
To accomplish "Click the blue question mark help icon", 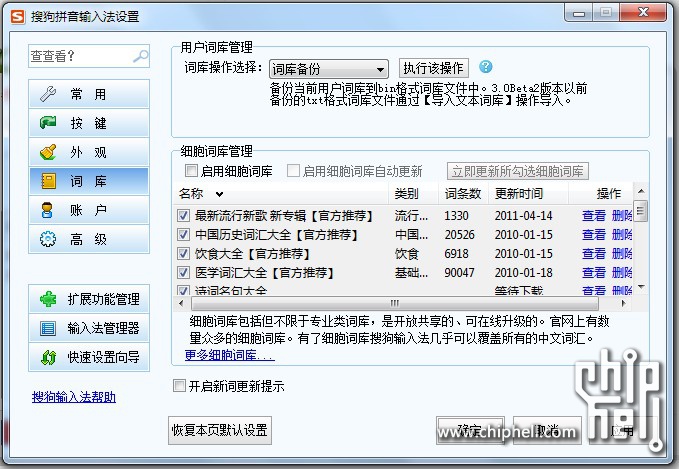I will click(485, 67).
